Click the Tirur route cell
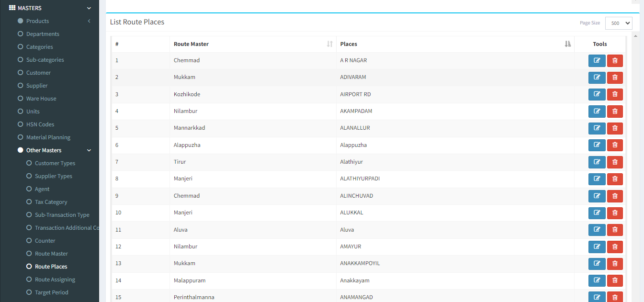644x302 pixels. [253, 162]
